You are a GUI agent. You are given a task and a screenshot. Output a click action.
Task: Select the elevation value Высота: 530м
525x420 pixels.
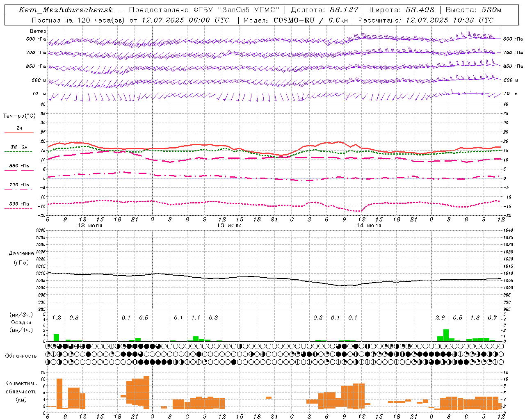(473, 10)
